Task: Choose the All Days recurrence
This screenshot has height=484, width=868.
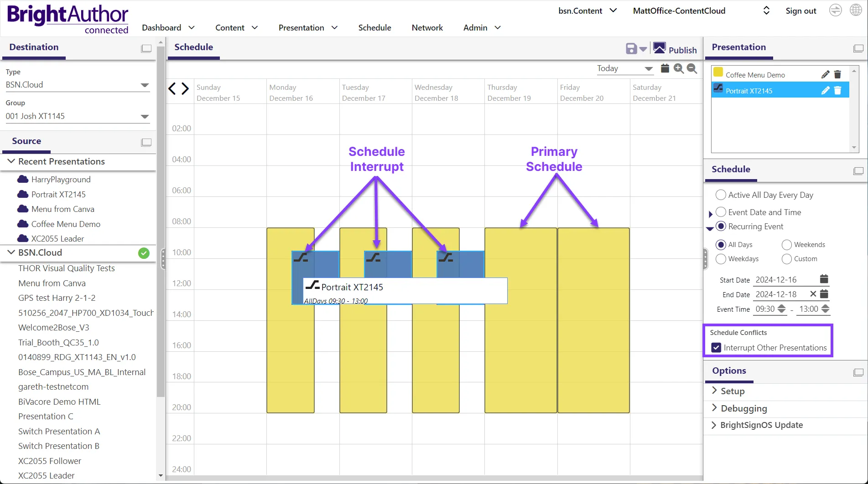Action: (721, 245)
